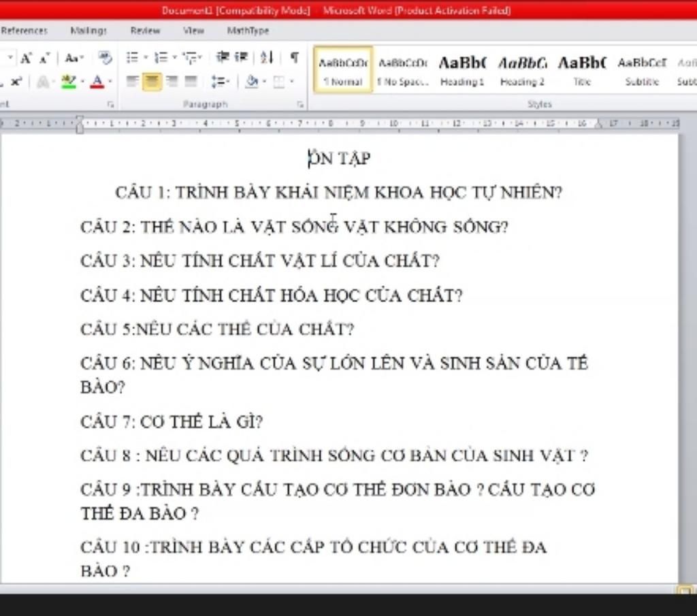Apply the No Spacing style
This screenshot has height=616, width=697.
click(x=403, y=70)
